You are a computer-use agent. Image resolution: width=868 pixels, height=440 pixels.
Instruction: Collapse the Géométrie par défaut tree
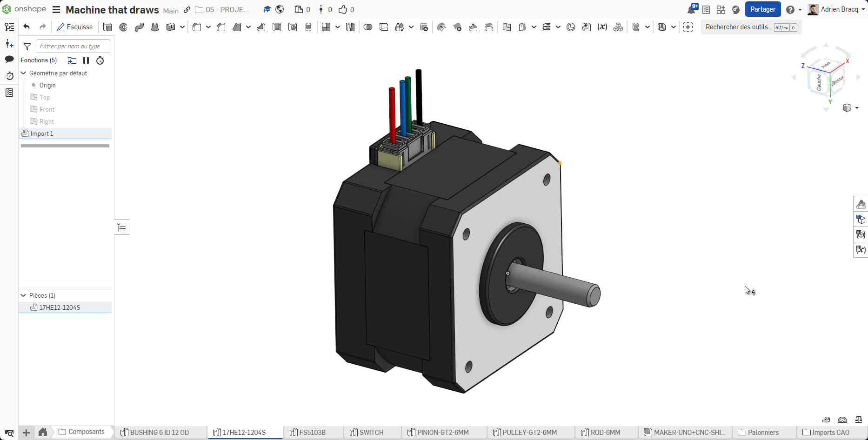(x=23, y=73)
